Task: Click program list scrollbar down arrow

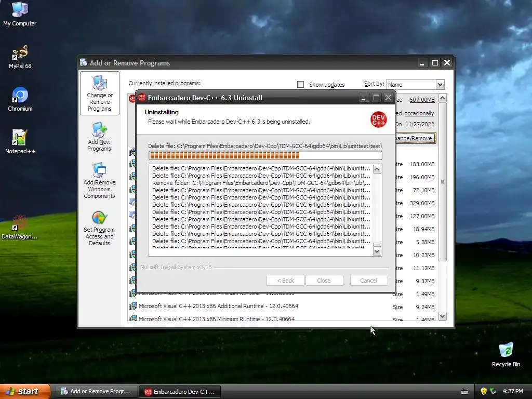Action: click(443, 316)
